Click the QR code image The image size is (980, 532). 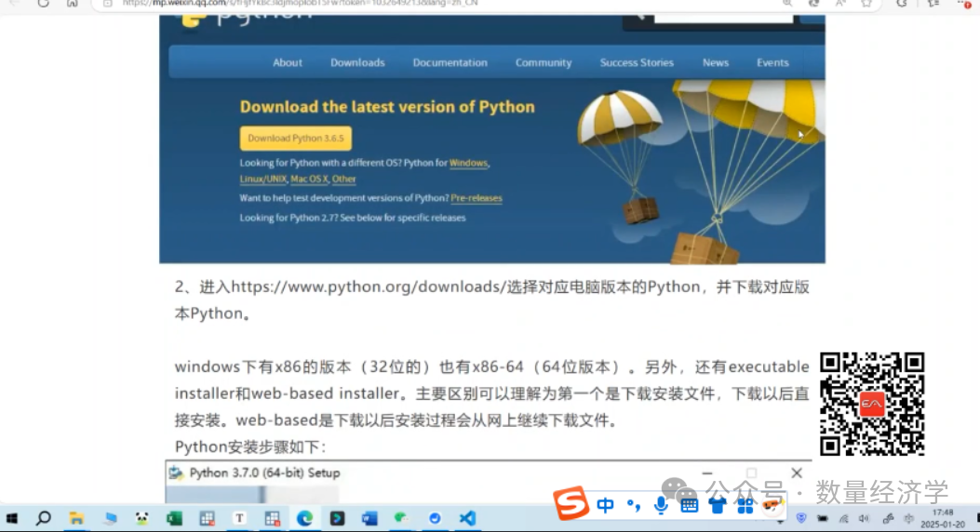(x=872, y=404)
